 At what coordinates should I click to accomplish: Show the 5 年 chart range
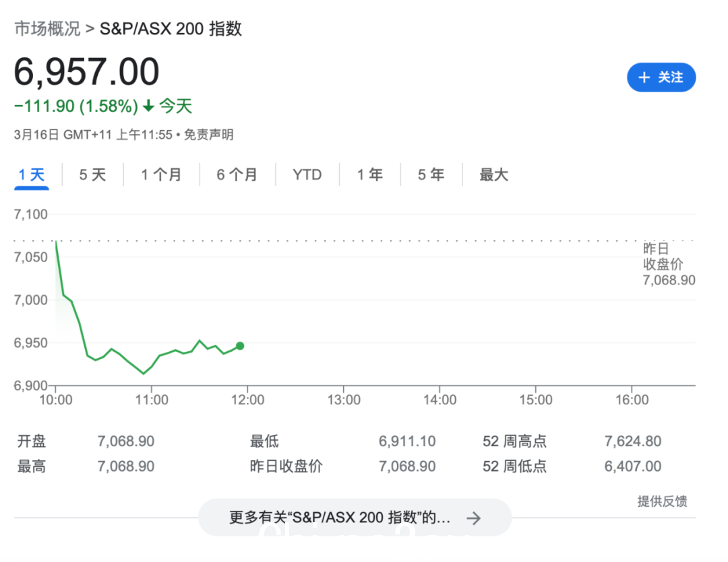(x=431, y=175)
